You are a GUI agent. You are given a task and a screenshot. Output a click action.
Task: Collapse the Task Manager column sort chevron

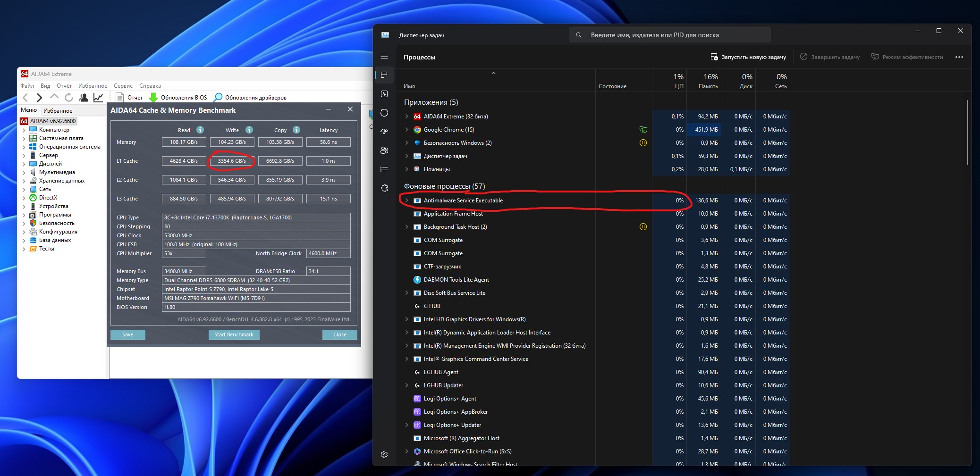(493, 73)
